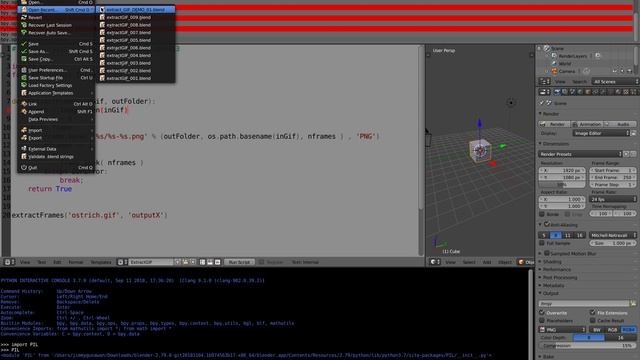Open the 3D viewport Select menu
Viewport: 640px width, 360px height.
(x=469, y=262)
